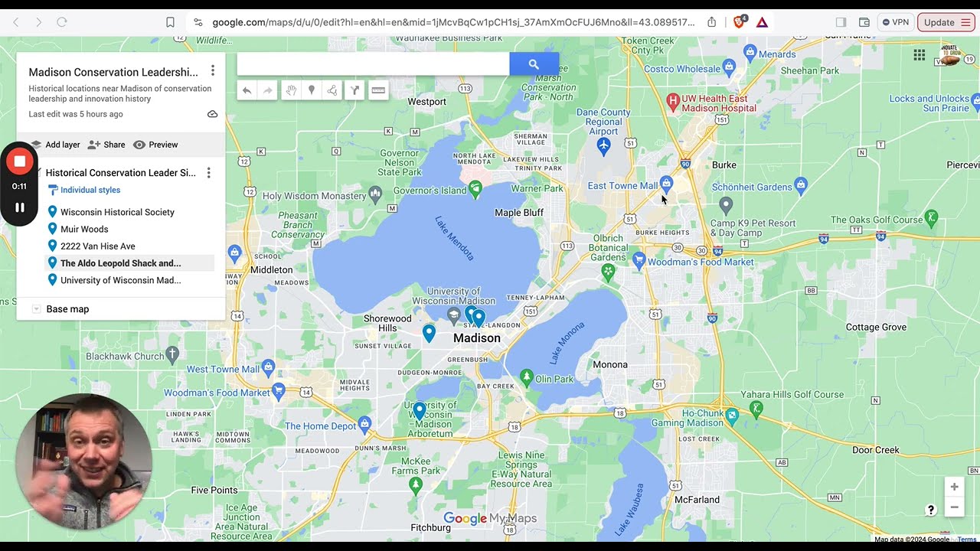Select the Add marker tool
The image size is (980, 551).
click(312, 90)
